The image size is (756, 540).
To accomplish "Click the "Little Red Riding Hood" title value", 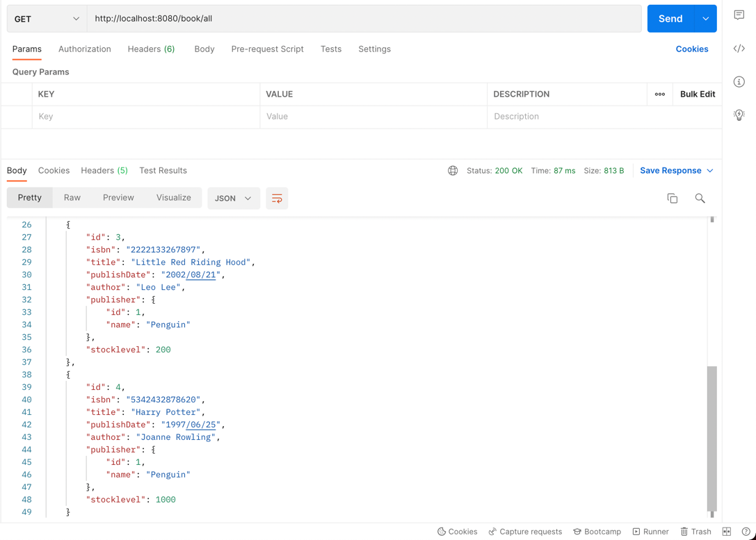I will coord(191,262).
